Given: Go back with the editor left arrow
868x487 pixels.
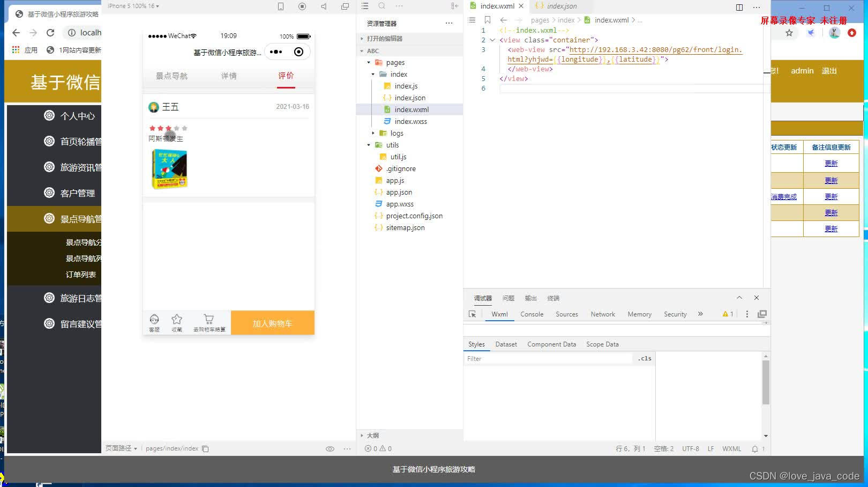Looking at the screenshot, I should click(504, 20).
